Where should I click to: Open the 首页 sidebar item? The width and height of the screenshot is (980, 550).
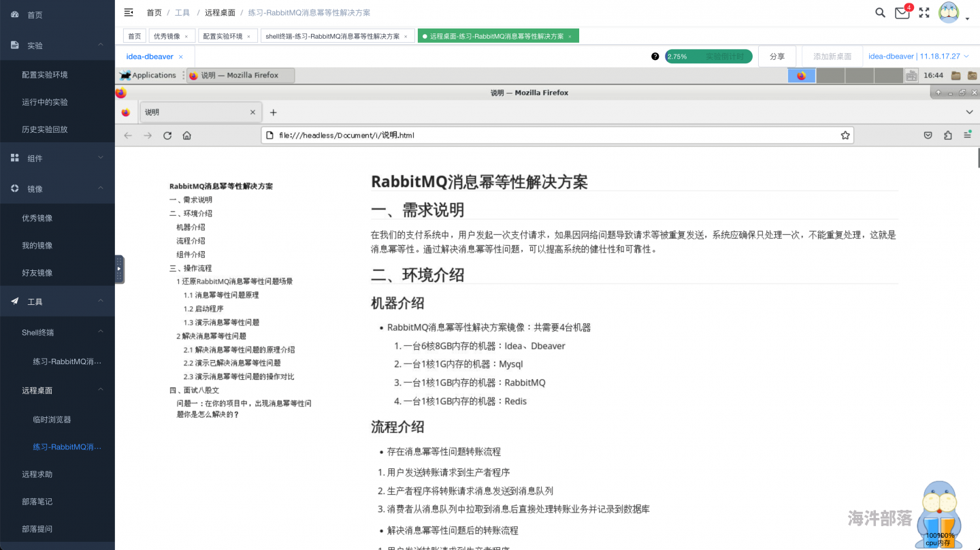57,15
